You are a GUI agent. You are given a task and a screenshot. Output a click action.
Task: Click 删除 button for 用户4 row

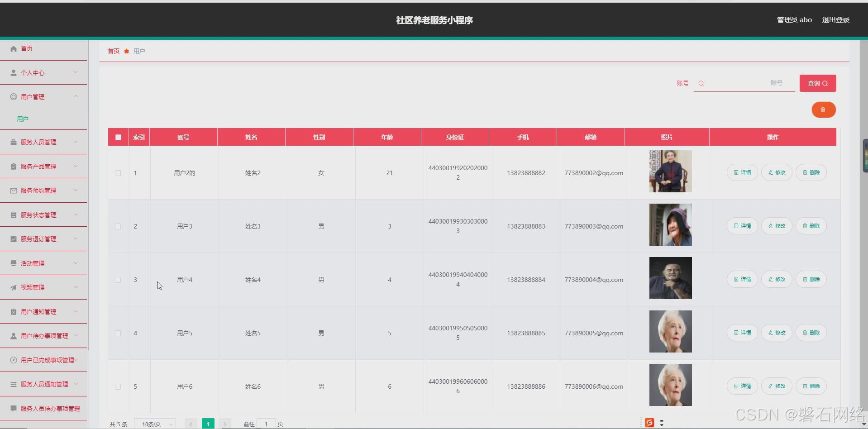point(811,279)
